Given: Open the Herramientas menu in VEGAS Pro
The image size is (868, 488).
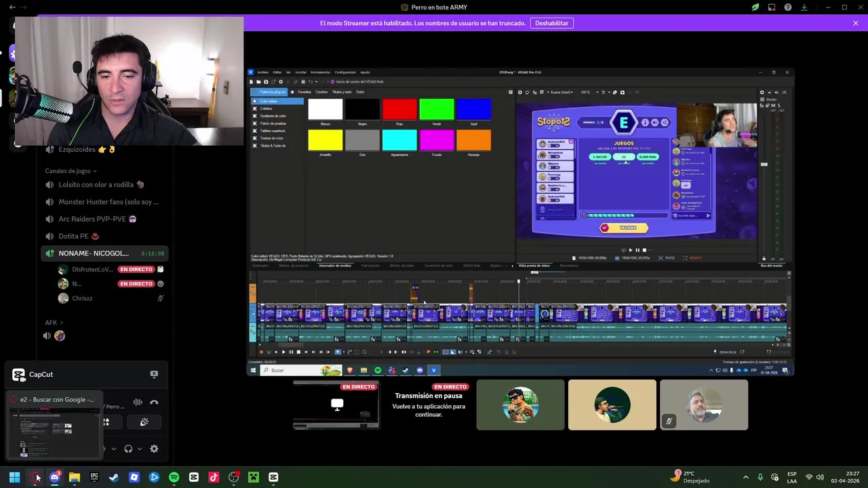Looking at the screenshot, I should (x=320, y=72).
